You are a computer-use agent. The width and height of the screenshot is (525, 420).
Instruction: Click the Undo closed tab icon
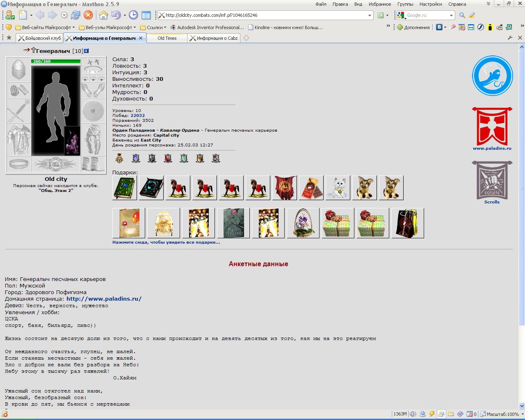coord(116,15)
